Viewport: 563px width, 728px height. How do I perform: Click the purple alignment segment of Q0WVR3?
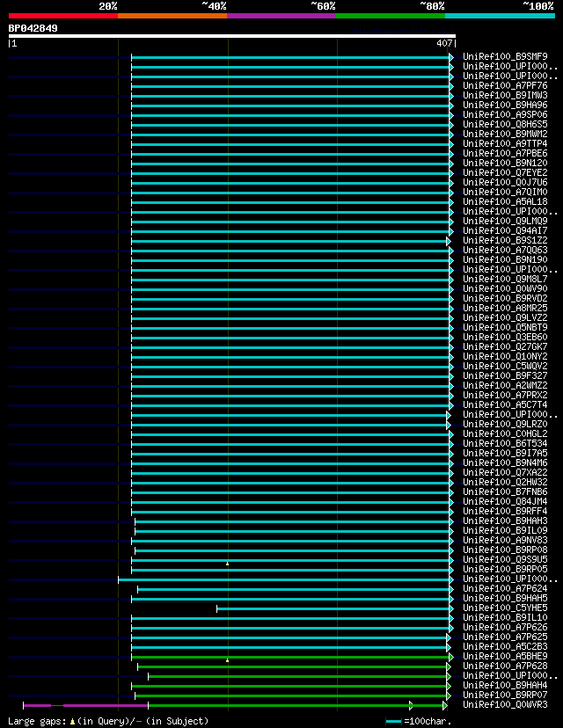tap(85, 706)
